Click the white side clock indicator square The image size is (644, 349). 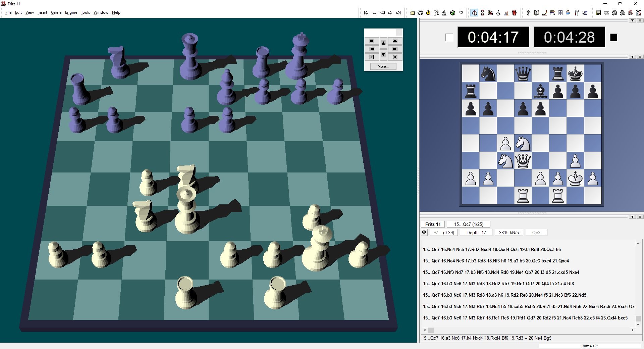click(x=449, y=37)
